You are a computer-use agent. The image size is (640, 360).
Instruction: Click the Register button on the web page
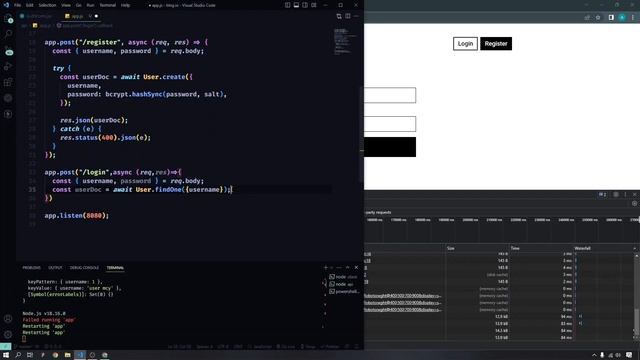coord(496,44)
